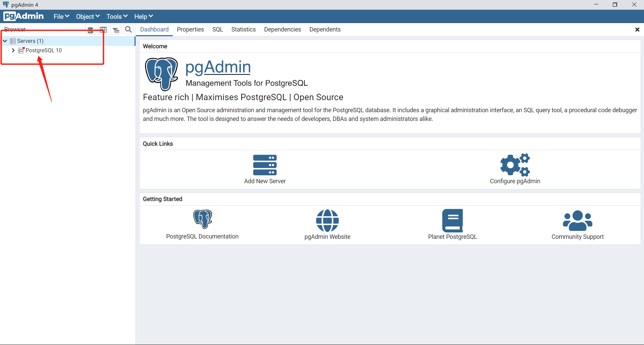Switch to the Dependents tab
This screenshot has width=644, height=345.
(x=325, y=29)
